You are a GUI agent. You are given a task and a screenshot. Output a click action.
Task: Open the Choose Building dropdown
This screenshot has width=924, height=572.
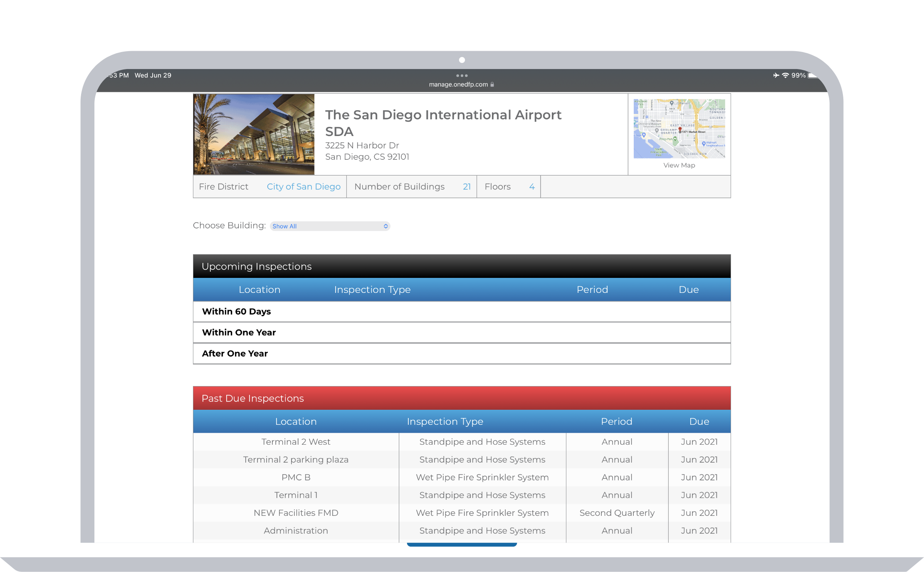click(330, 226)
